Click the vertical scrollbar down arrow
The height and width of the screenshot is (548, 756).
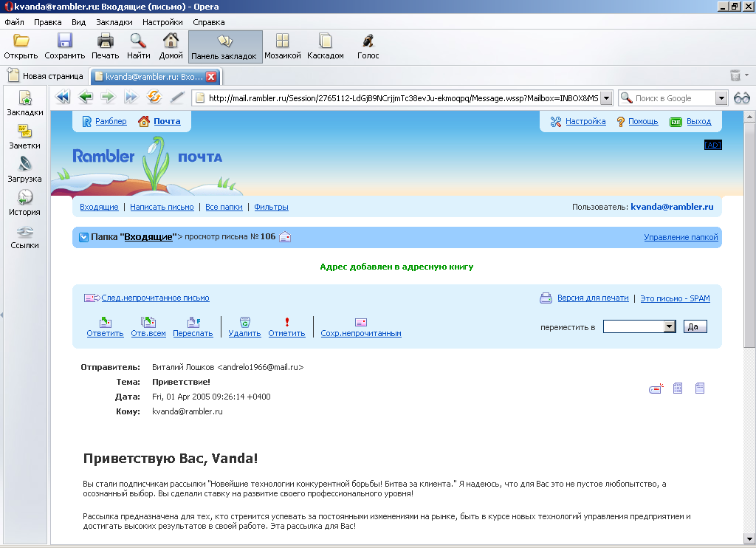(x=749, y=539)
